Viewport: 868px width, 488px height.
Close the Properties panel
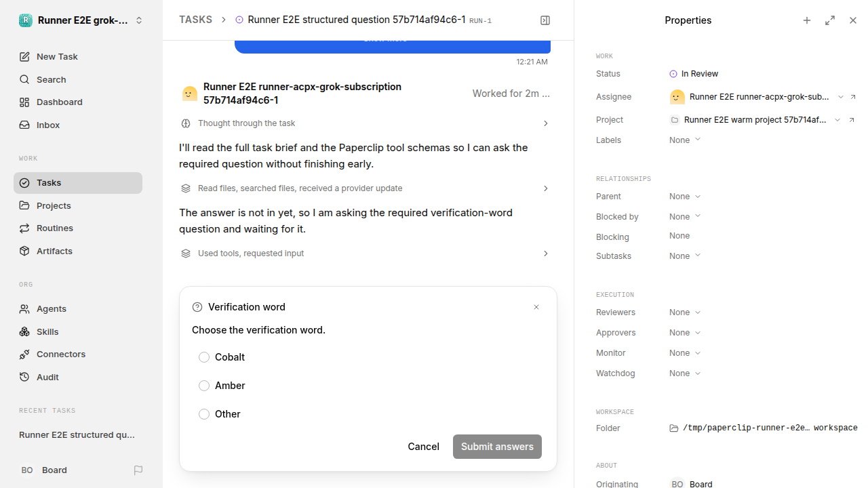click(853, 20)
